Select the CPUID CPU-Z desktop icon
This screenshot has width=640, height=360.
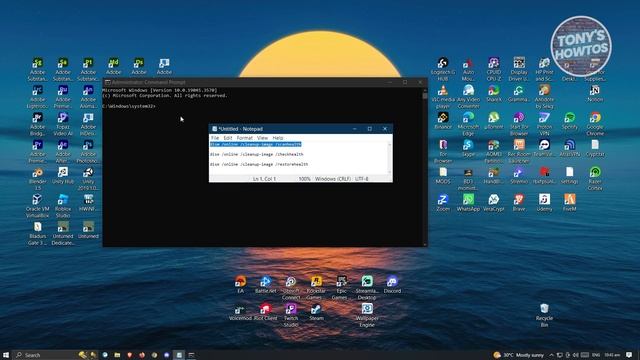pos(493,69)
